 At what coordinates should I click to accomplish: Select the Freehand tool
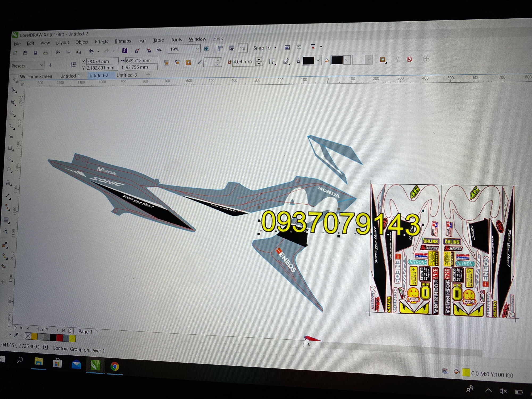(x=12, y=126)
